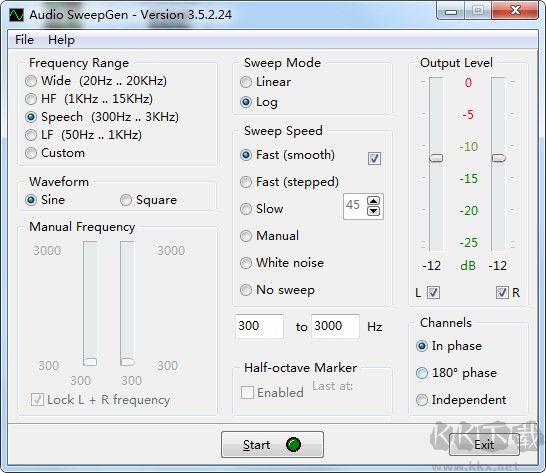Click the right channel output level slider

click(498, 158)
